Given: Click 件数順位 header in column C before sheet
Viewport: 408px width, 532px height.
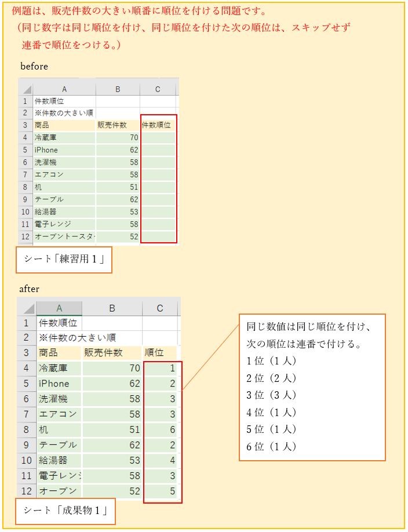Looking at the screenshot, I should (158, 125).
